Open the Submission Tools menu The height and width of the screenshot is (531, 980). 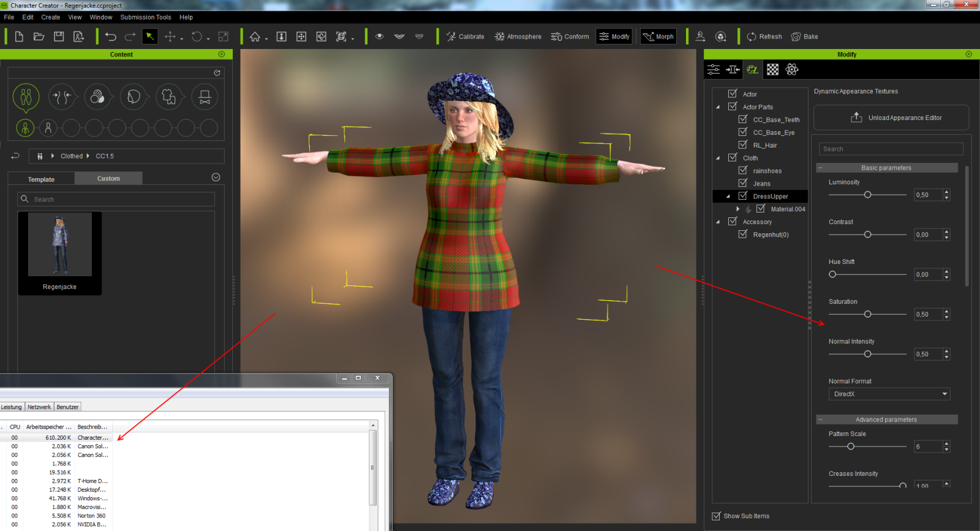(x=146, y=17)
